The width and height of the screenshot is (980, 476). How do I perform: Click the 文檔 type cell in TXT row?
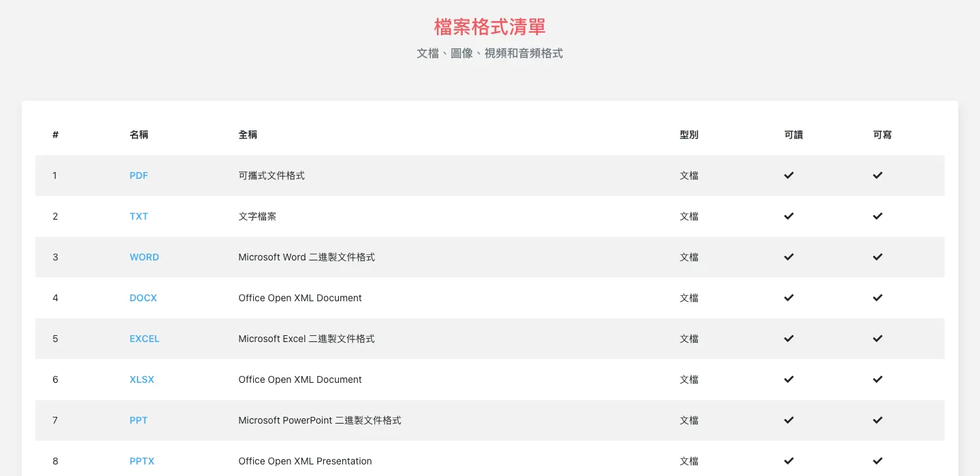coord(689,216)
